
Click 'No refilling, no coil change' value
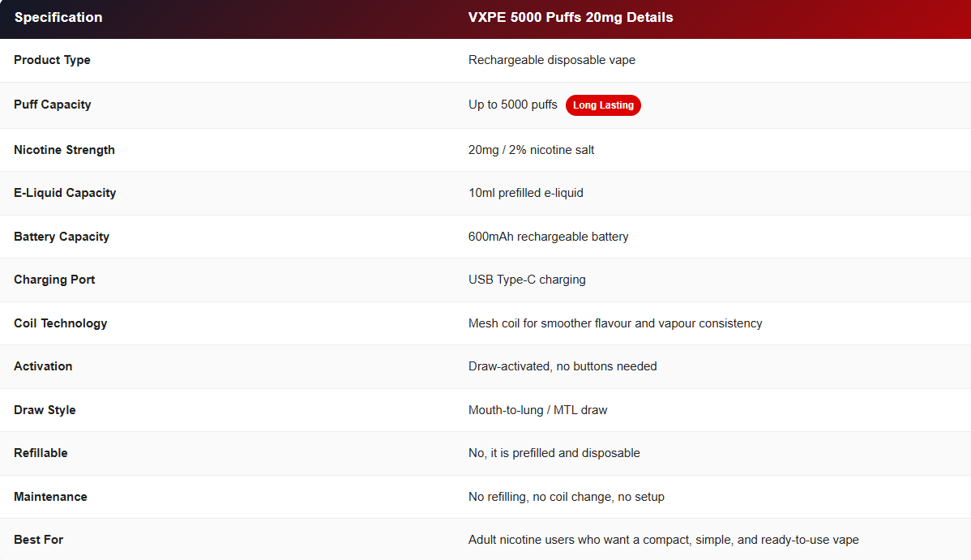(x=566, y=497)
